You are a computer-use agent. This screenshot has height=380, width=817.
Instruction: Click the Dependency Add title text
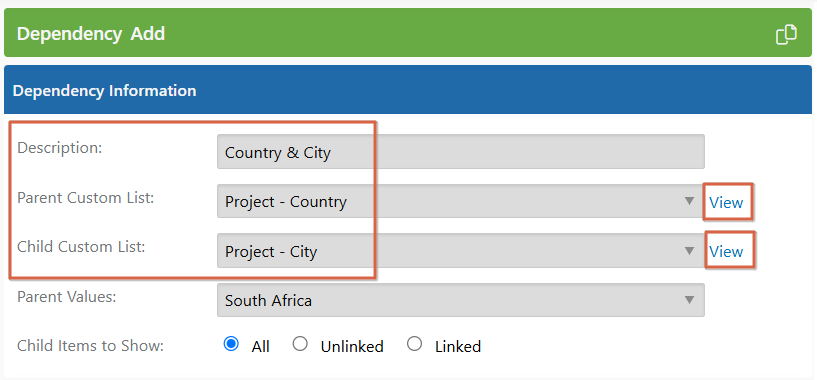pyautogui.click(x=91, y=34)
